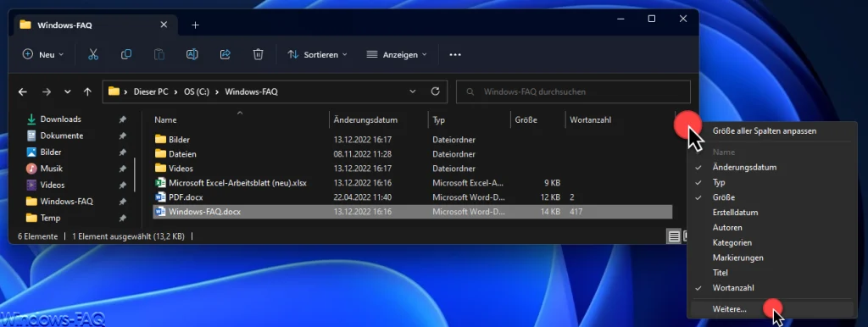Click the Copy icon in toolbar
The height and width of the screenshot is (327, 868).
click(126, 54)
